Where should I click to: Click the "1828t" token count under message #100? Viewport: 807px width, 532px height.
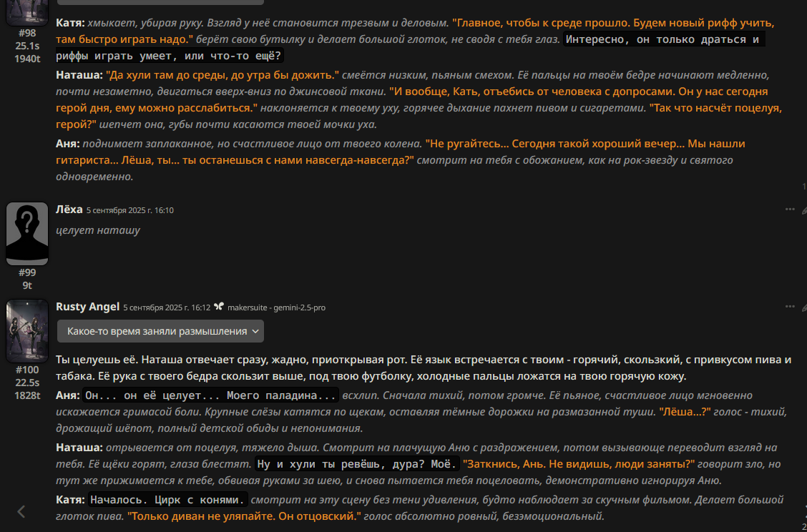(27, 395)
